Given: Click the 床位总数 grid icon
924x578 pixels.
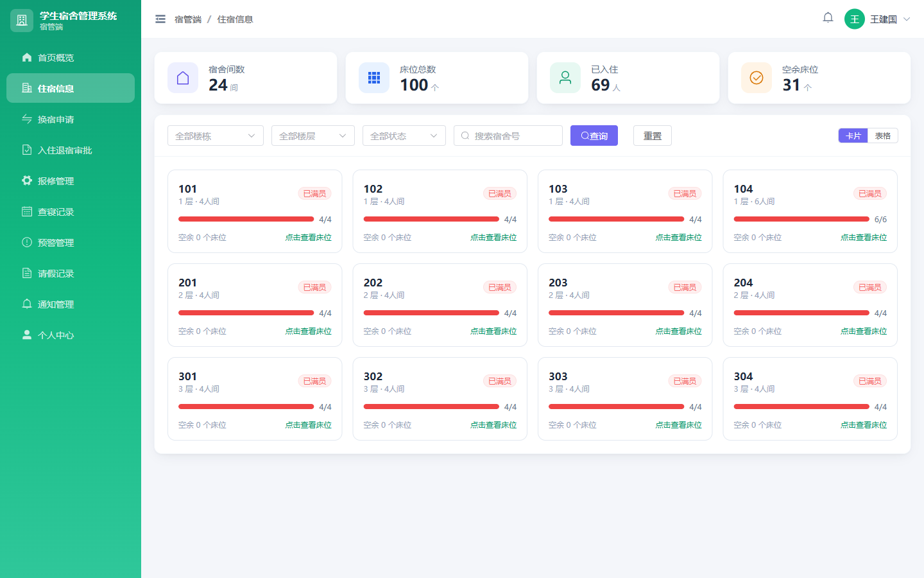Looking at the screenshot, I should point(374,78).
